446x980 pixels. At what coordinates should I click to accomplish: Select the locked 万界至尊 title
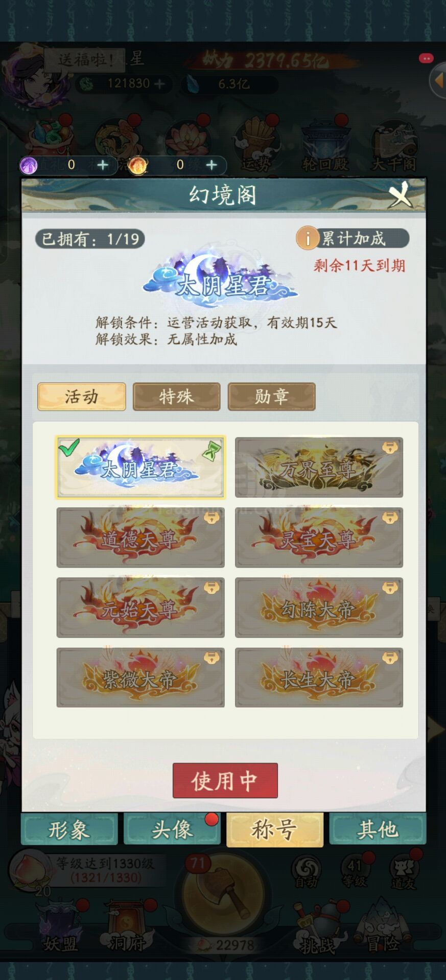coord(319,467)
